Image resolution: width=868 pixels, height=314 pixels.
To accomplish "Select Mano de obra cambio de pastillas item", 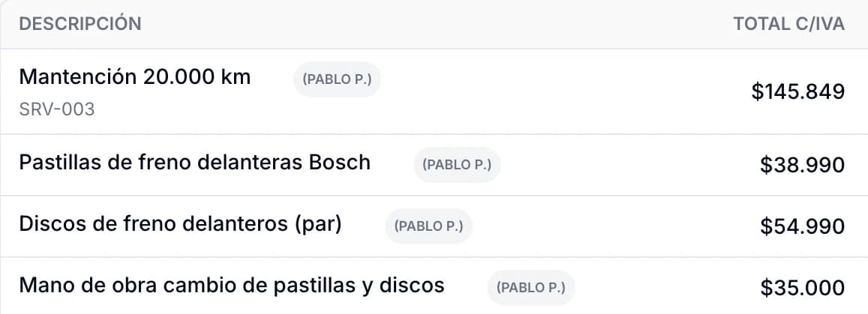I will (232, 286).
